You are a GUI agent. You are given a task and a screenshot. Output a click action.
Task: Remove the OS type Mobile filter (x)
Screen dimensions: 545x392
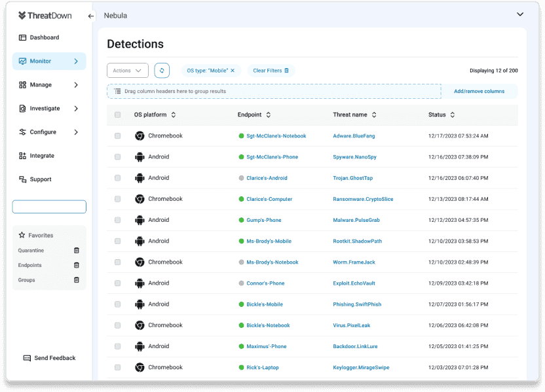coord(233,71)
